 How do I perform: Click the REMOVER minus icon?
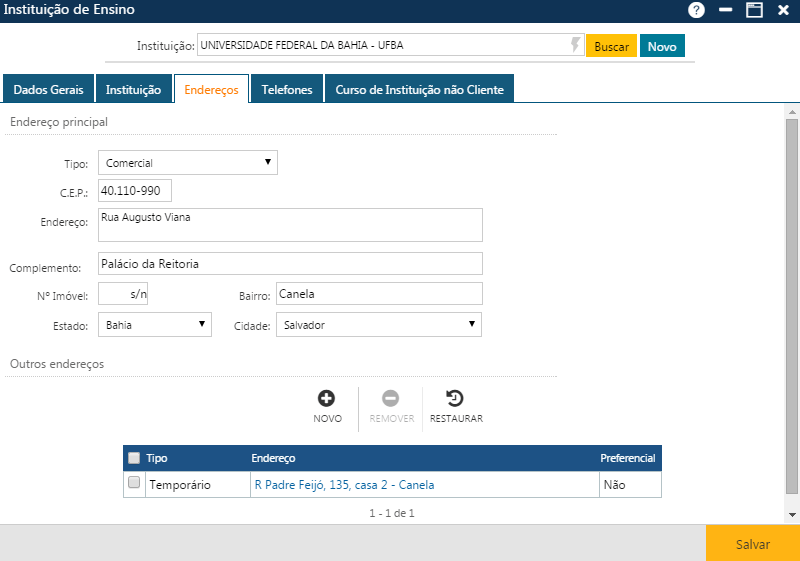tap(391, 398)
